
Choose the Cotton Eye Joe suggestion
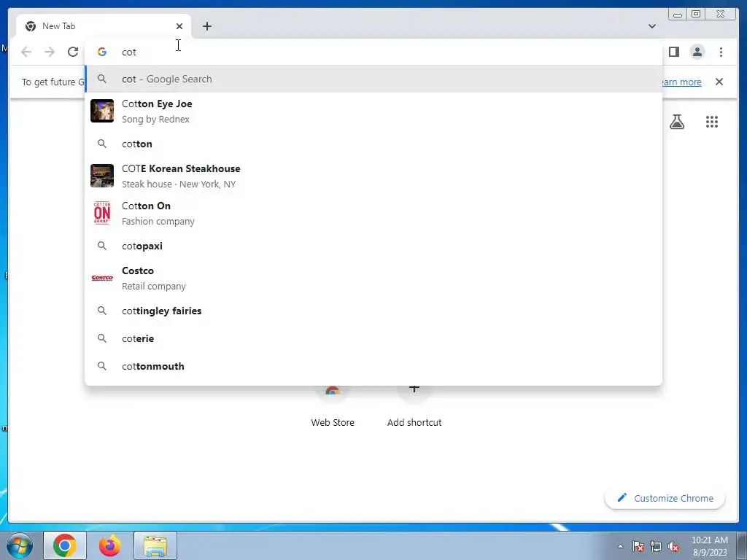pos(373,111)
